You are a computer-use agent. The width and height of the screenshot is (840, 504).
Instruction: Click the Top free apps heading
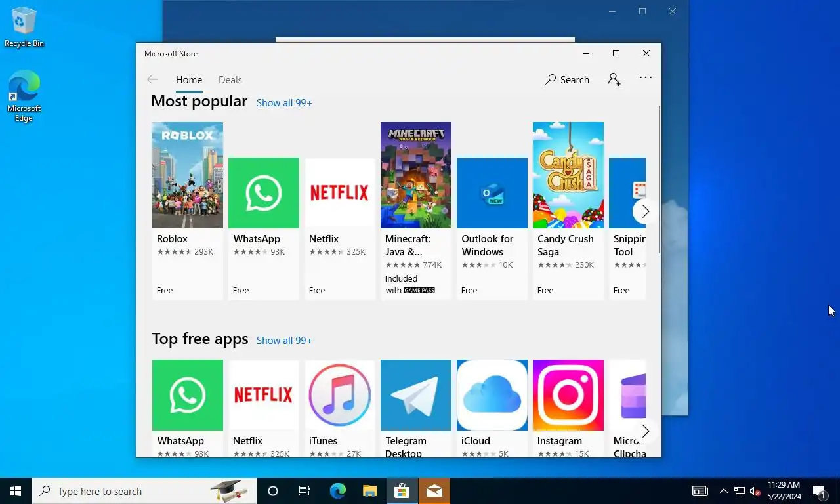click(199, 339)
